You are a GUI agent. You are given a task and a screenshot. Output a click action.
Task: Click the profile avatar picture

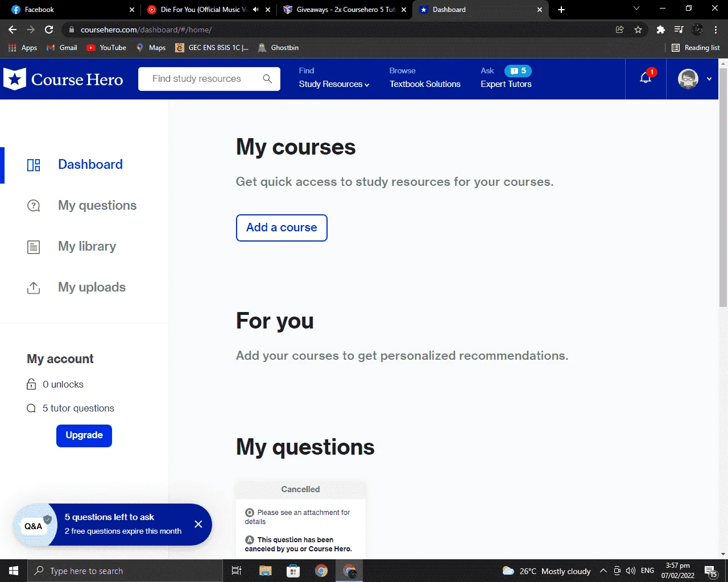[688, 79]
